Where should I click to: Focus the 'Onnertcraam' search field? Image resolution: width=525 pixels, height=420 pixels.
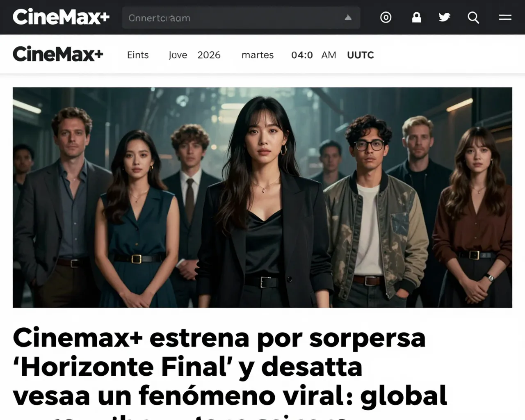[241, 18]
